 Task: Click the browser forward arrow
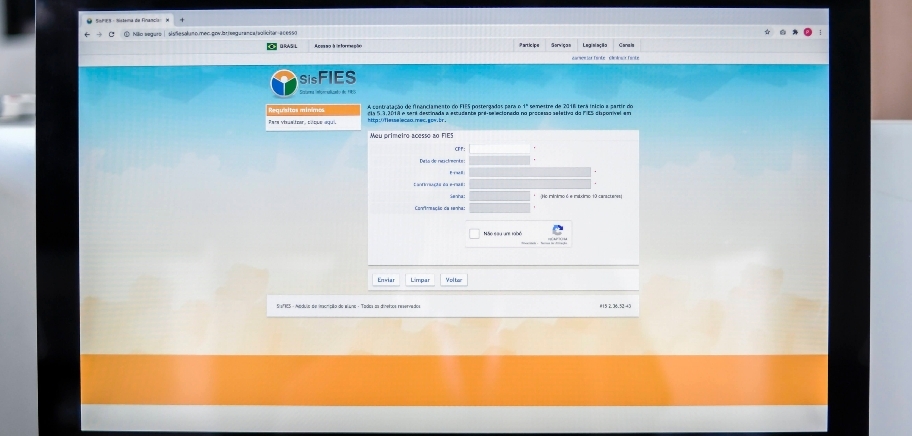(x=99, y=34)
